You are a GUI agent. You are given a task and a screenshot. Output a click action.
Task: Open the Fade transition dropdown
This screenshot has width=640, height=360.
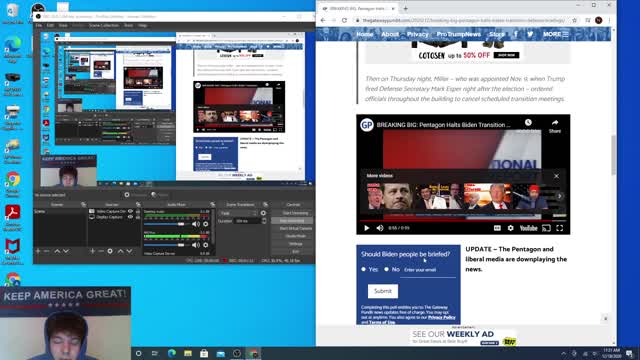[238, 213]
